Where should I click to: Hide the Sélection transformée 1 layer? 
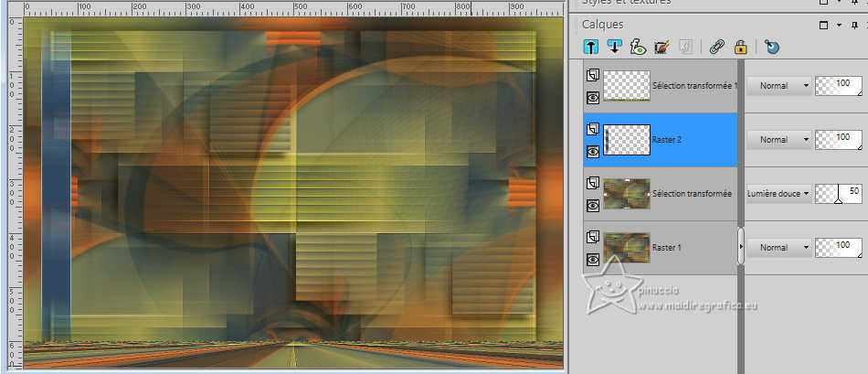pos(593,98)
